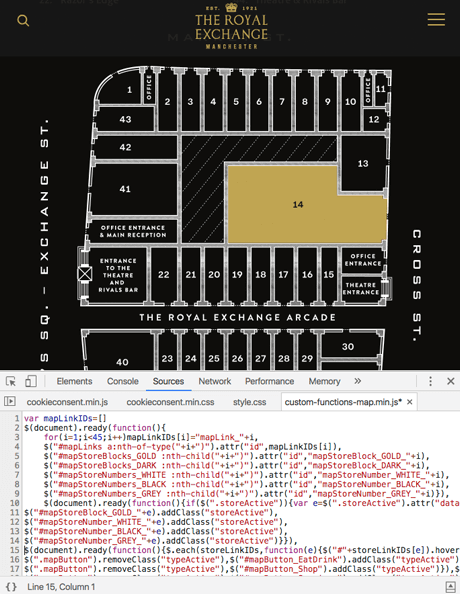460x594 pixels.
Task: Open the Performance tab
Action: click(269, 381)
